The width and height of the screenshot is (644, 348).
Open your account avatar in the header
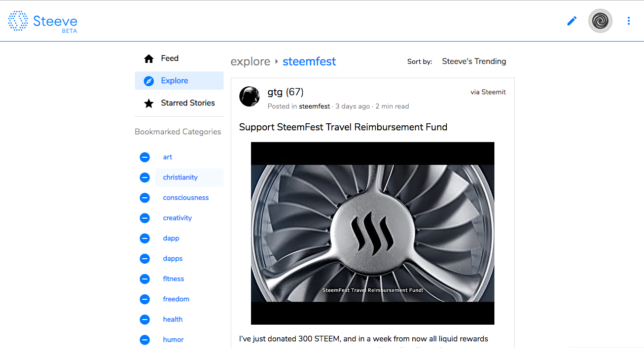coord(600,21)
